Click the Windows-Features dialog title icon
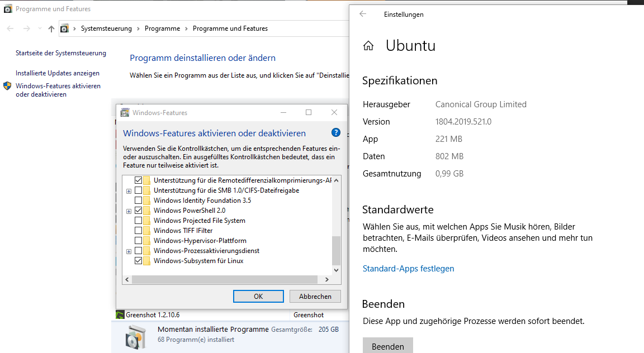 (125, 112)
